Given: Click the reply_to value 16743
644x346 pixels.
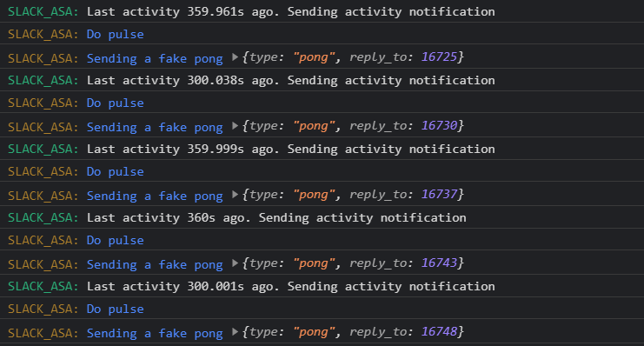Looking at the screenshot, I should pos(439,263).
